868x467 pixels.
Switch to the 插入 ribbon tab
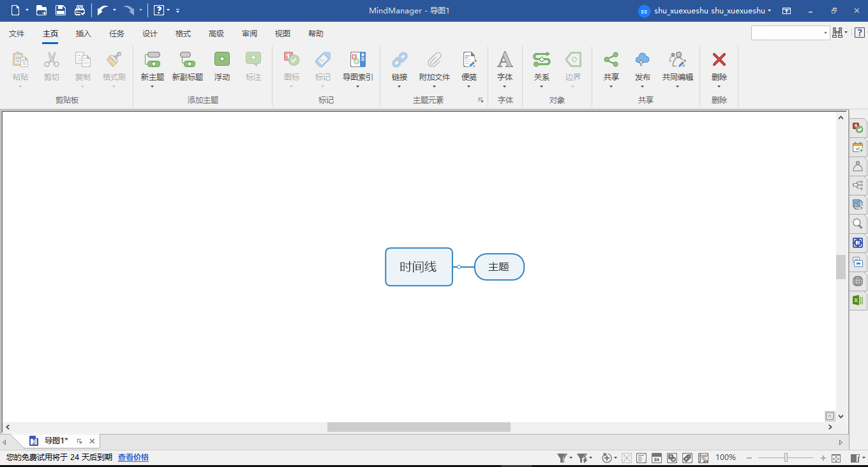(84, 34)
